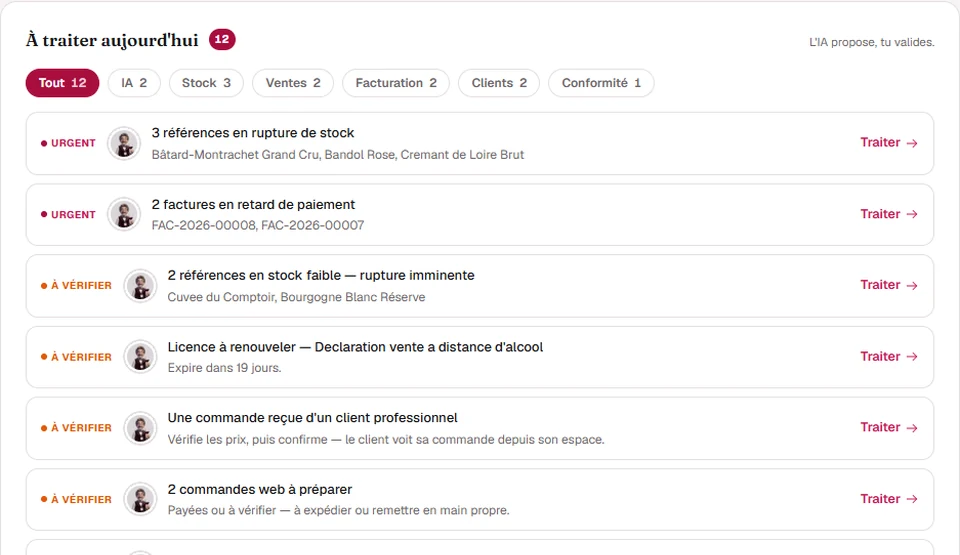Screen dimensions: 960x555
Task: Open '3 références en rupture de stock' title
Action: coord(253,133)
